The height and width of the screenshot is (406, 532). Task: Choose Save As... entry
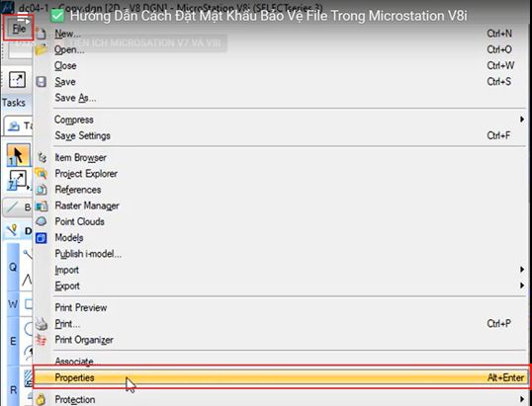click(280, 98)
